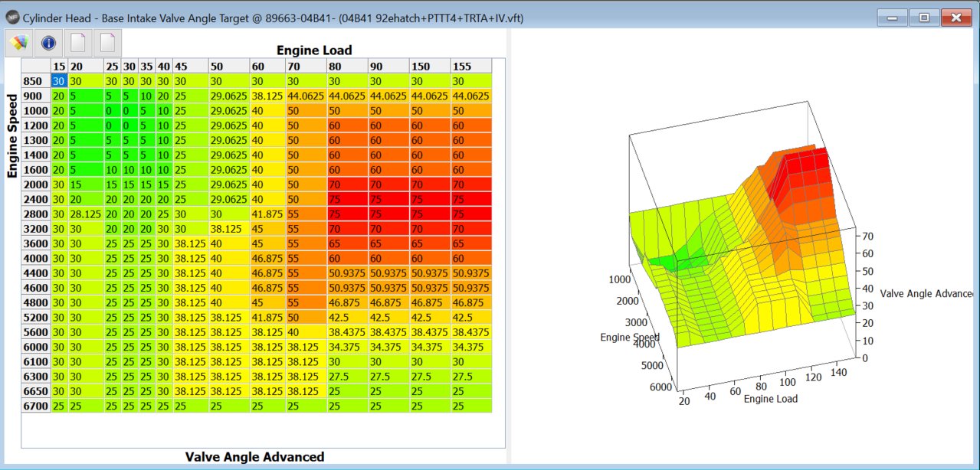Click the app icon in the title bar
Image resolution: width=980 pixels, height=470 pixels.
point(12,17)
